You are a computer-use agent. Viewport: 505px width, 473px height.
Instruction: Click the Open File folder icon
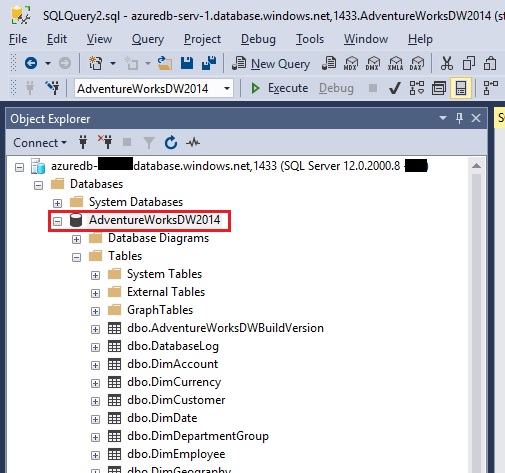point(165,63)
